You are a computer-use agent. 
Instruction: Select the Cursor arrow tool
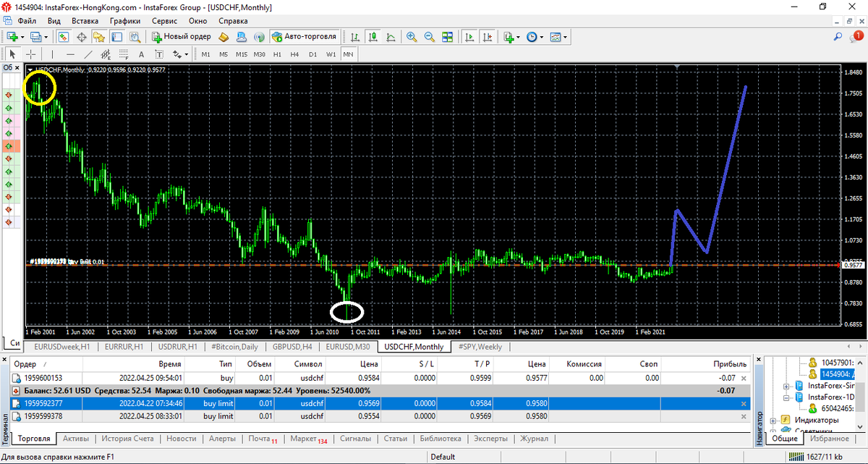(12, 54)
